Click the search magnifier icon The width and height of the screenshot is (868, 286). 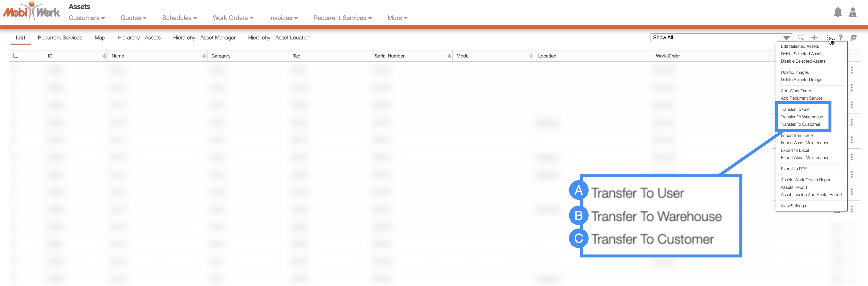pyautogui.click(x=801, y=38)
